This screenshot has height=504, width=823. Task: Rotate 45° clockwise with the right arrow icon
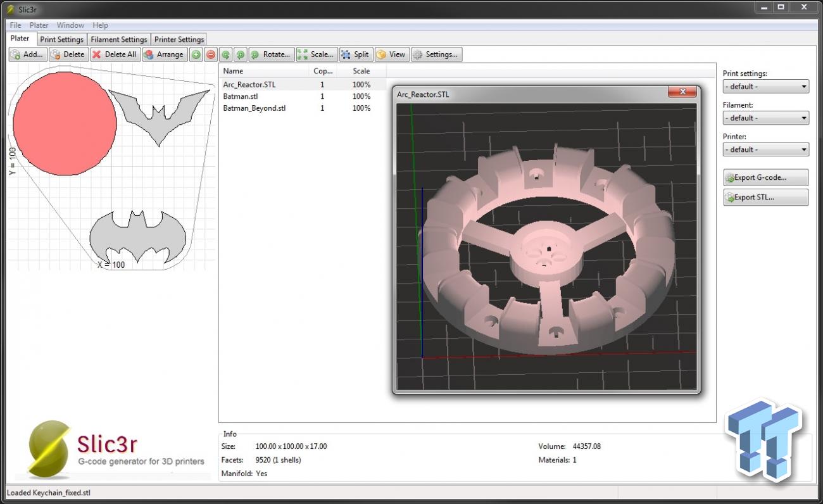[240, 54]
